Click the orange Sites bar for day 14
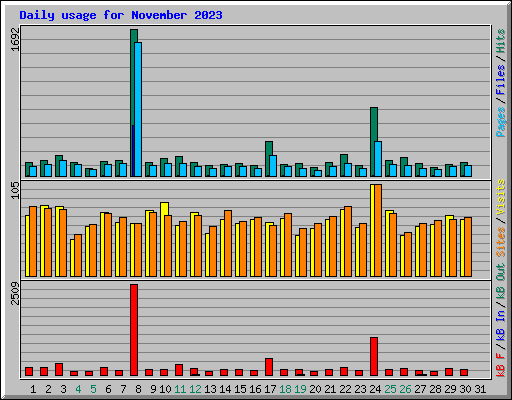Image resolution: width=512 pixels, height=400 pixels. [x=228, y=243]
